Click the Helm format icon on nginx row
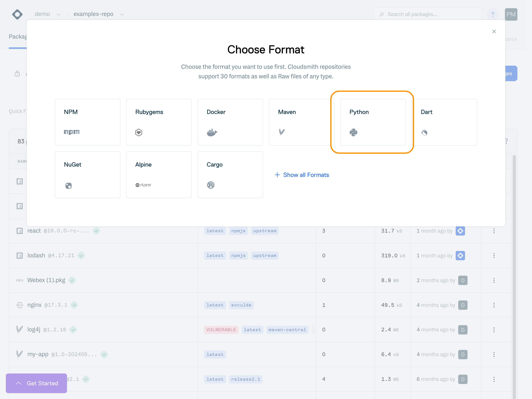This screenshot has height=399, width=532. coord(19,305)
